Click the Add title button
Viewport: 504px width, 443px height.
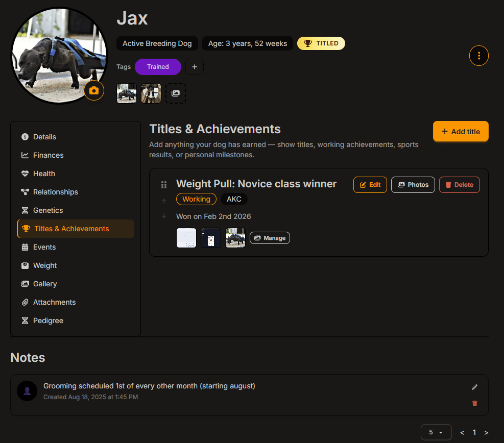[x=461, y=132]
